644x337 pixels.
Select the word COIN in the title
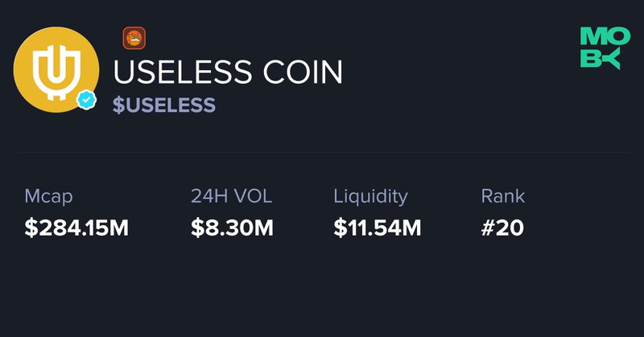(303, 72)
